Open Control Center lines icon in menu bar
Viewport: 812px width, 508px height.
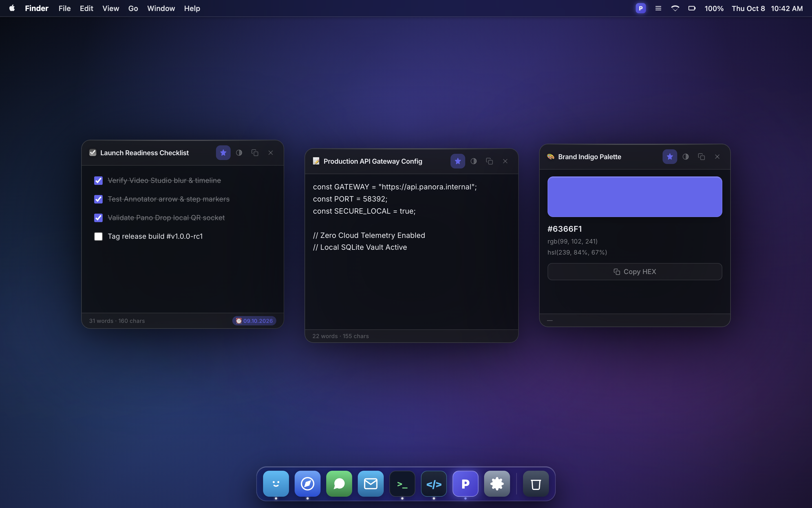pos(658,8)
